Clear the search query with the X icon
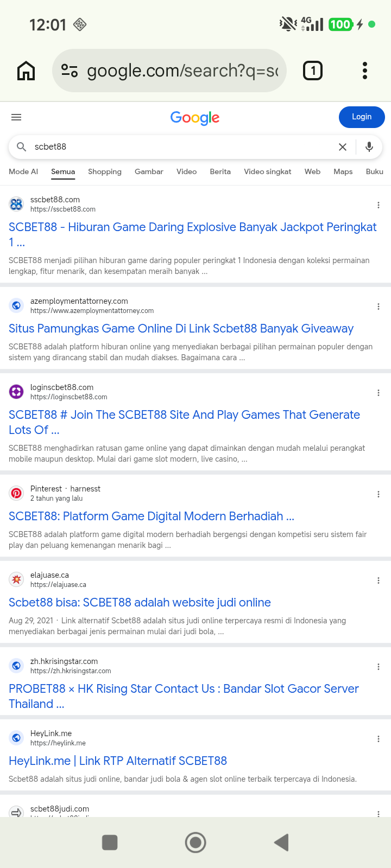The height and width of the screenshot is (868, 391). click(x=343, y=147)
